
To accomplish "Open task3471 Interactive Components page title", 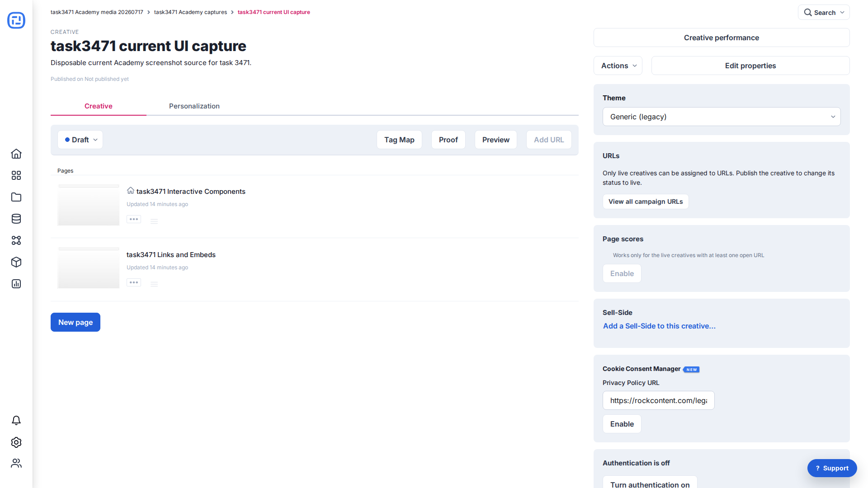I will click(191, 192).
